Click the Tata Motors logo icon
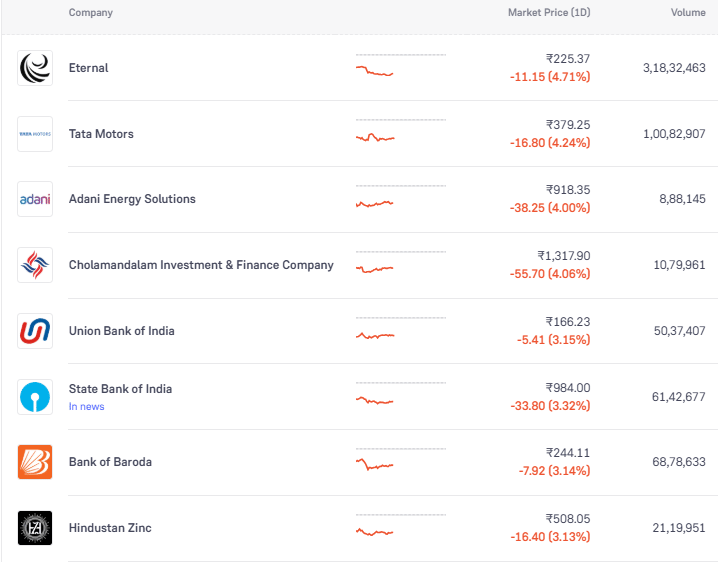Screen dimensions: 718x562 (35, 134)
